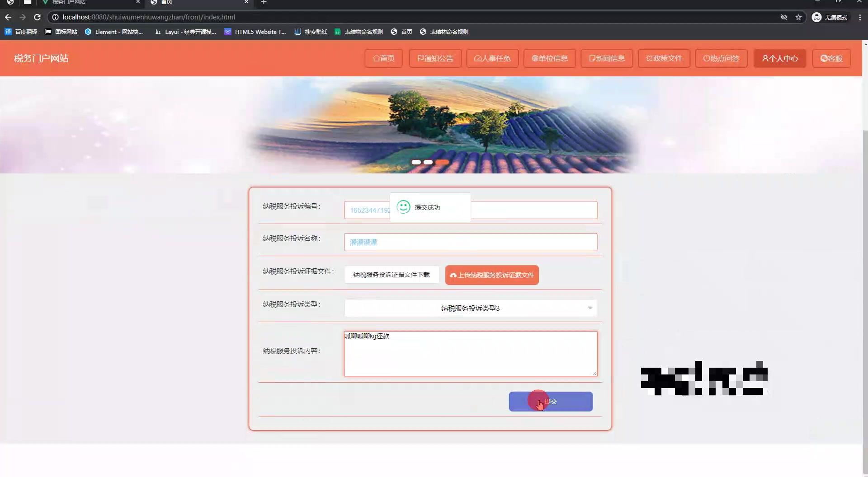Click the browser back arrow
Screen dimensions: 868x477
(8, 17)
